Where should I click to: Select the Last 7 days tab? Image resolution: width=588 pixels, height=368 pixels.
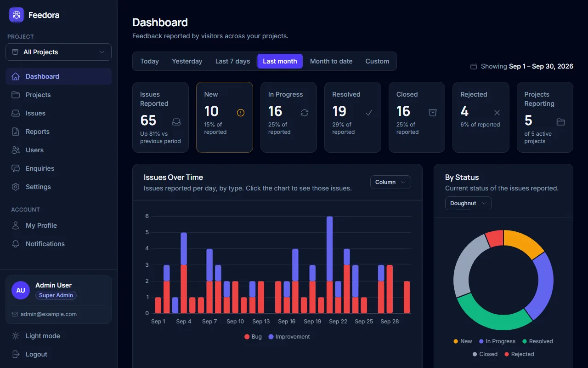coord(233,61)
